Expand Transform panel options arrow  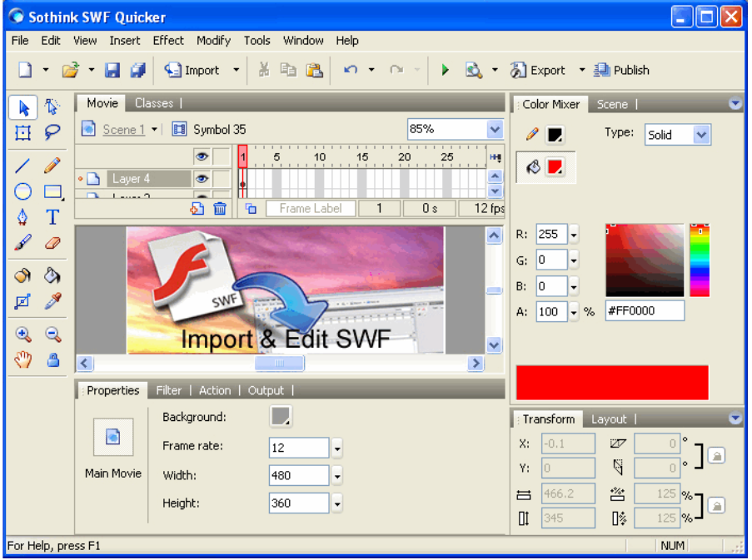click(x=735, y=419)
